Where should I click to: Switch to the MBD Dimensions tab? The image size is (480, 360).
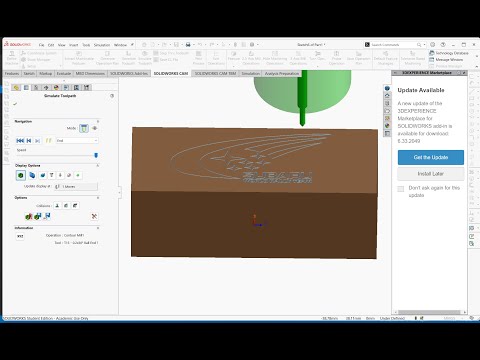click(x=90, y=73)
